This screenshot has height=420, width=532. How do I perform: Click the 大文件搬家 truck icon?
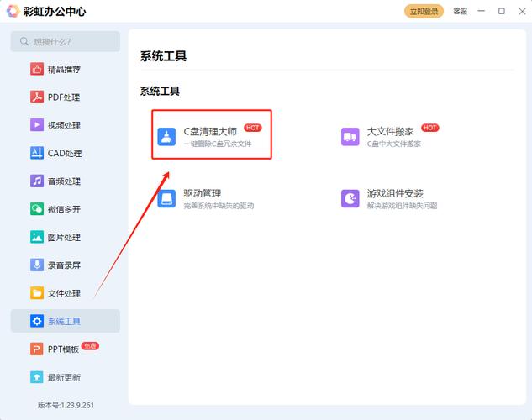[x=350, y=137]
